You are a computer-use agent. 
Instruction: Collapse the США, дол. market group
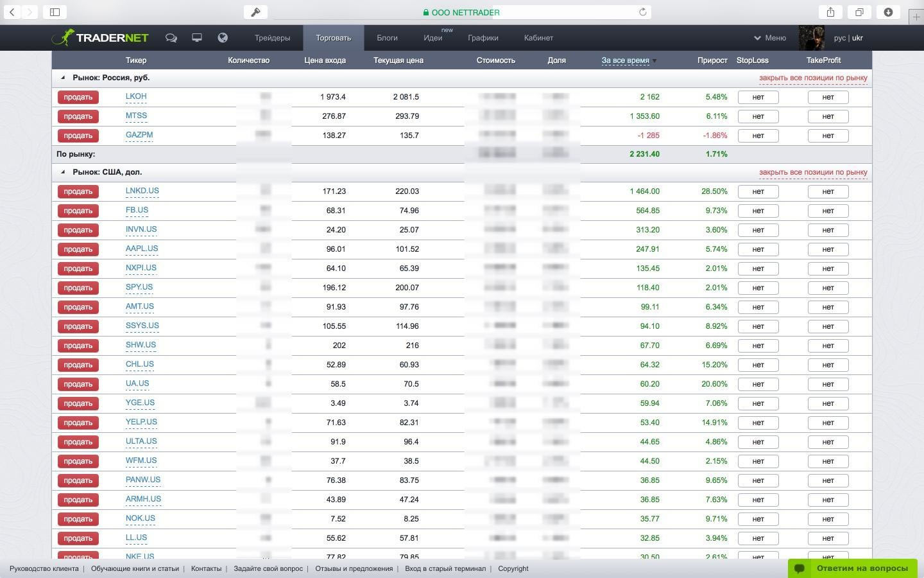pos(63,172)
